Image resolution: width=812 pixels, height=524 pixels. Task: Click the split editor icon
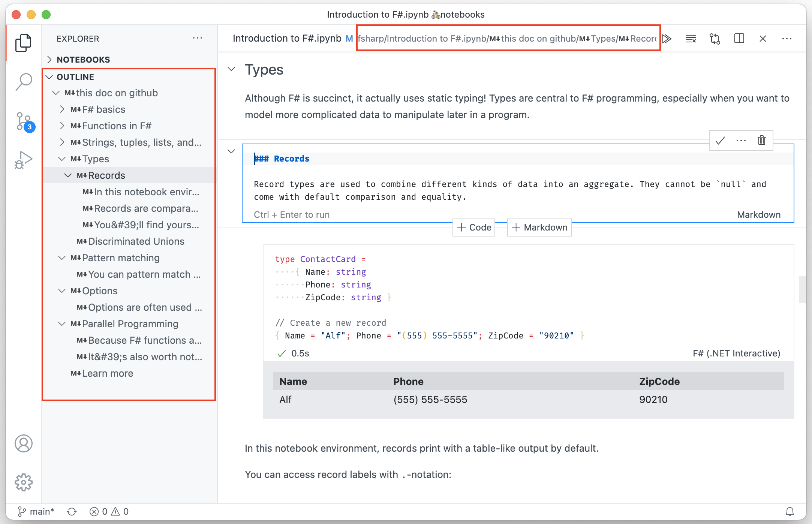(x=739, y=39)
